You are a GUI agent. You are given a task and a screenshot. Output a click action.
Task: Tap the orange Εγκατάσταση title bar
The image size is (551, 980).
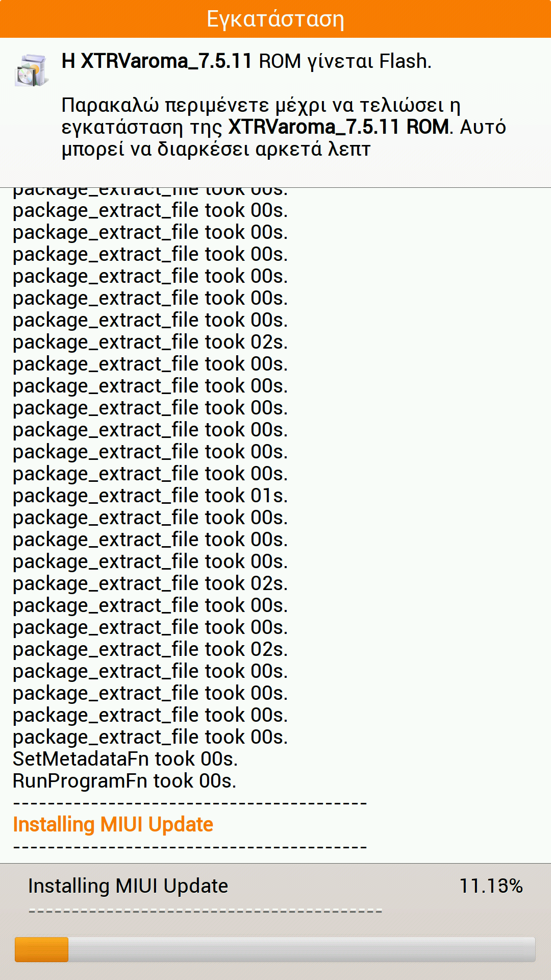coord(275,19)
